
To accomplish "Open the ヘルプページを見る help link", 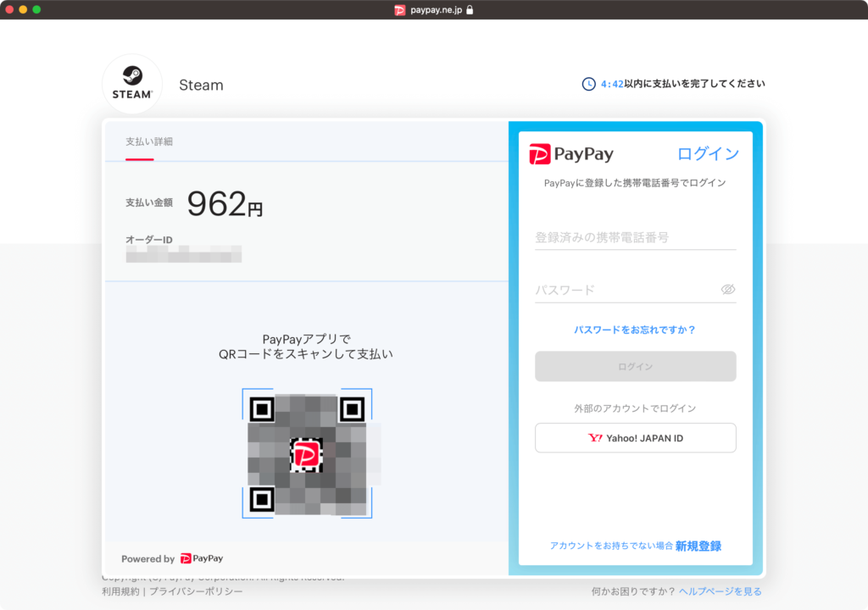I will 721,591.
